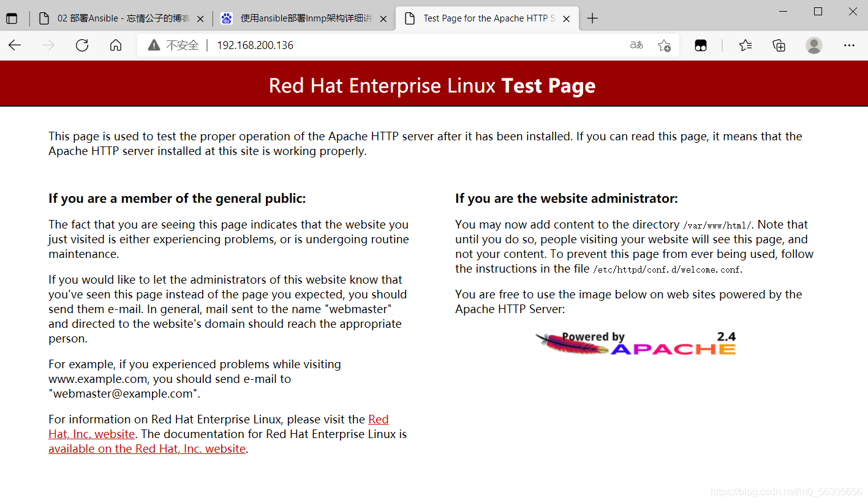
Task: Click 'If you are a member of the general public:' heading
Action: tap(177, 199)
